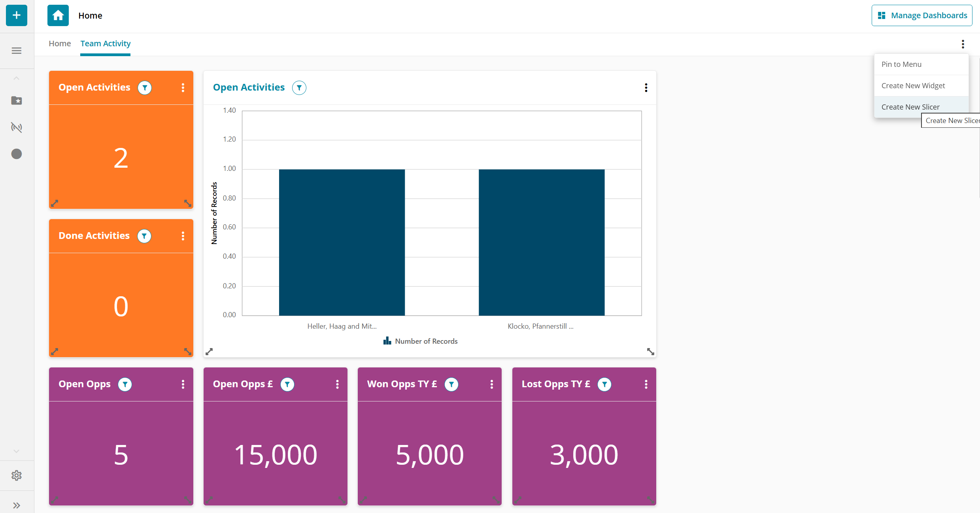Click filter icon on Done Activities widget
The width and height of the screenshot is (980, 513).
click(x=144, y=236)
